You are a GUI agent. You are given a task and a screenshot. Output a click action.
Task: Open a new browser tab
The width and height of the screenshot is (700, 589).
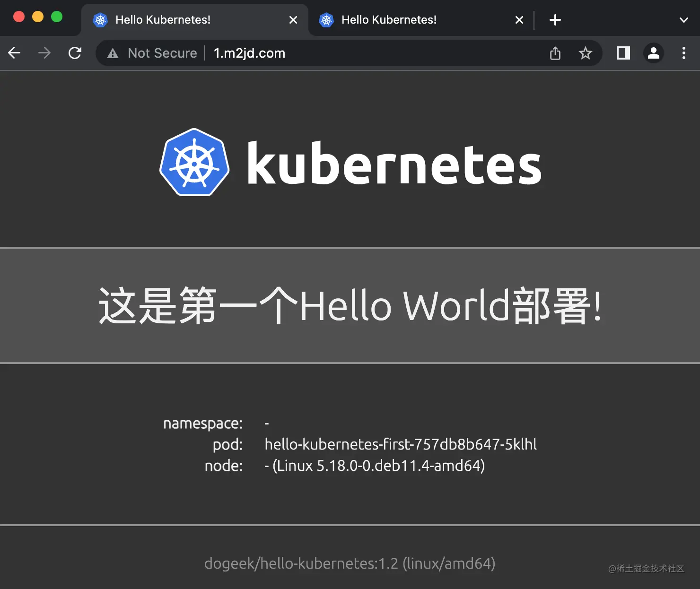[555, 20]
